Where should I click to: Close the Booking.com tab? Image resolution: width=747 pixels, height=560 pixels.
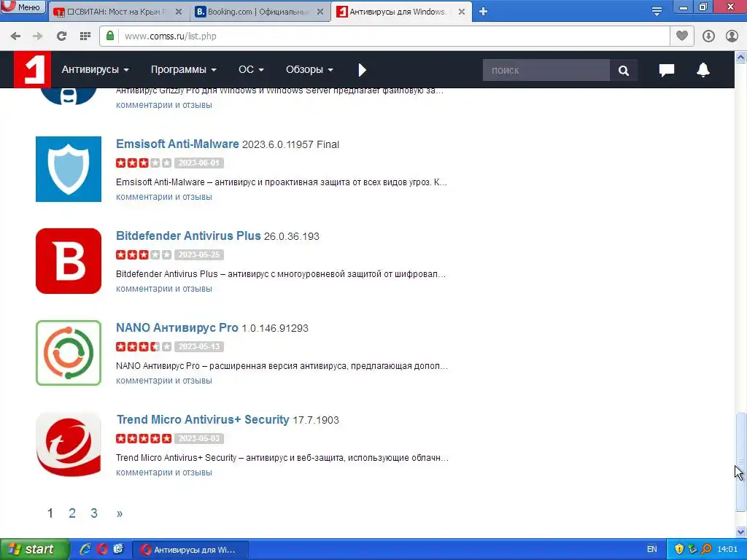(x=321, y=12)
